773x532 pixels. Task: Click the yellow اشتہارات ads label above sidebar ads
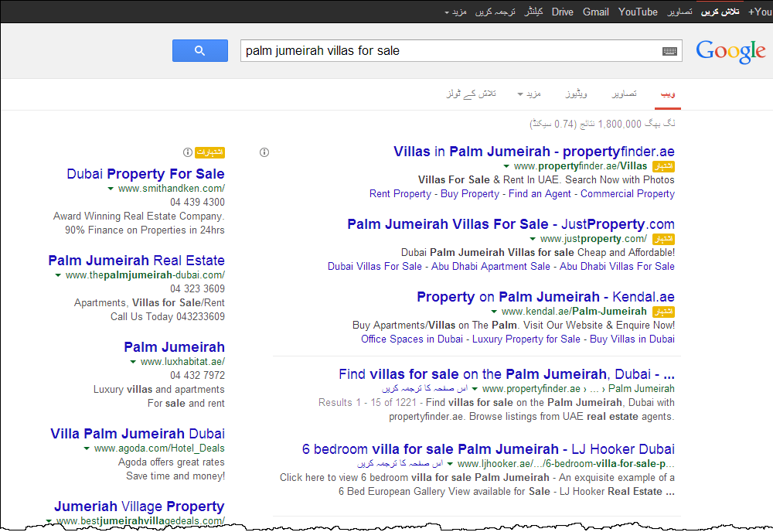click(209, 152)
